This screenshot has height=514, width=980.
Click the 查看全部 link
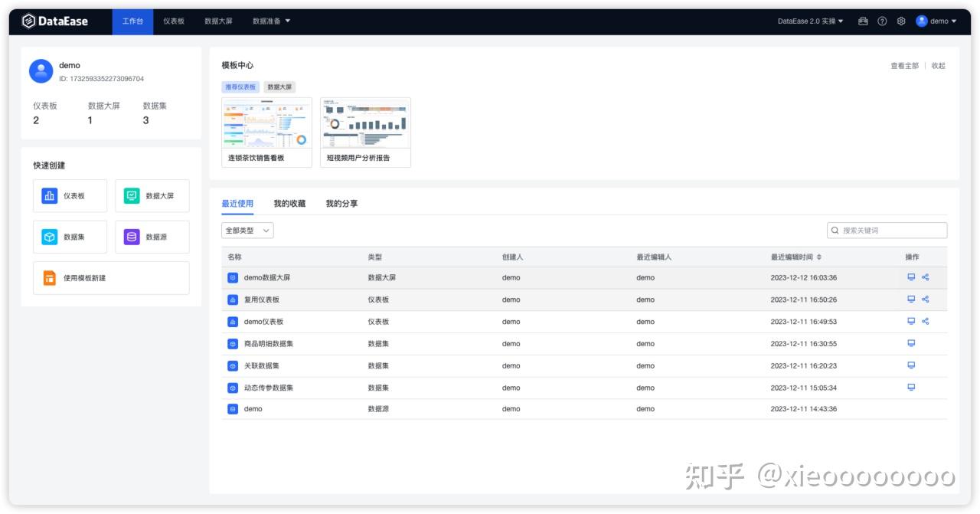(904, 66)
